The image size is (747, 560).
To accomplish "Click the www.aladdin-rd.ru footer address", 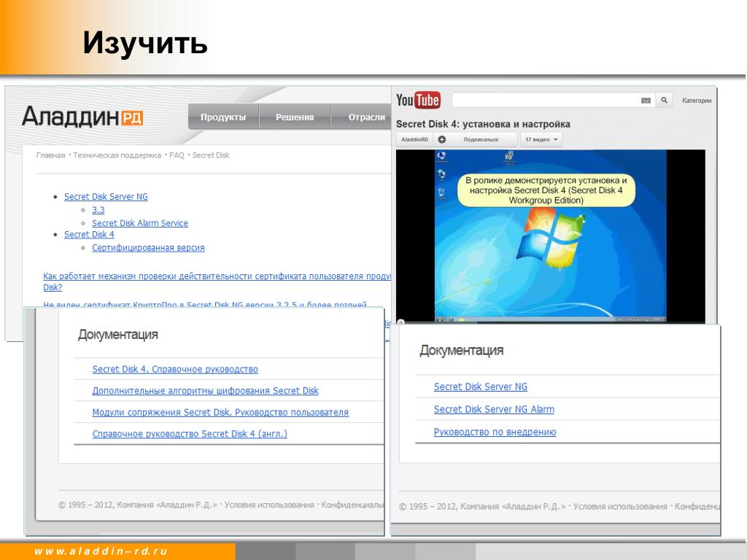I will [101, 551].
